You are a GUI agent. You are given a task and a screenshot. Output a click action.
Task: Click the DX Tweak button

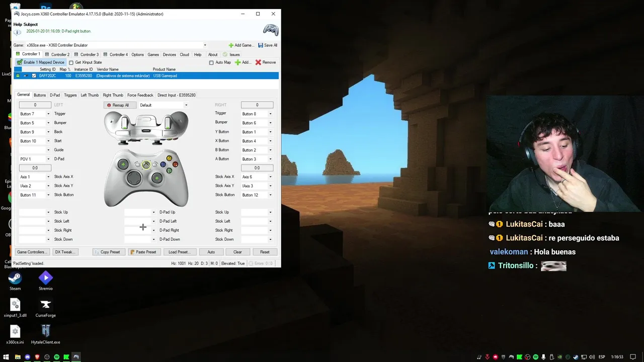65,252
